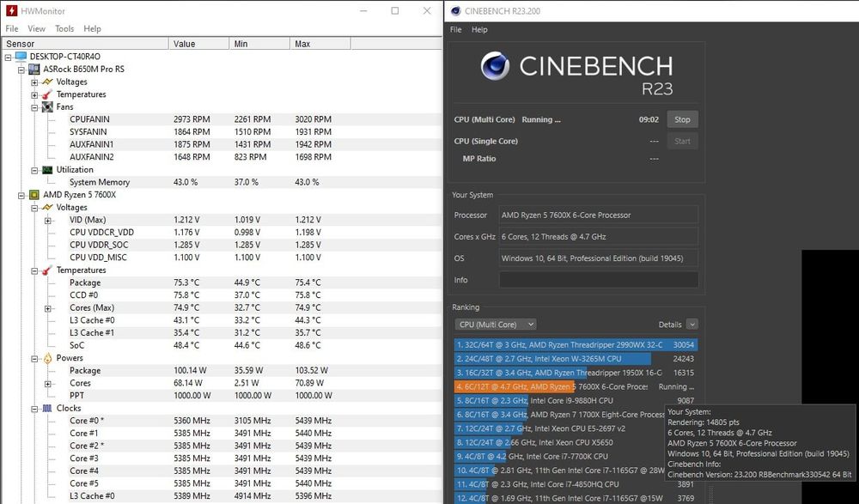Click the CPU Voltages lightning icon
The image size is (859, 504).
pos(47,208)
